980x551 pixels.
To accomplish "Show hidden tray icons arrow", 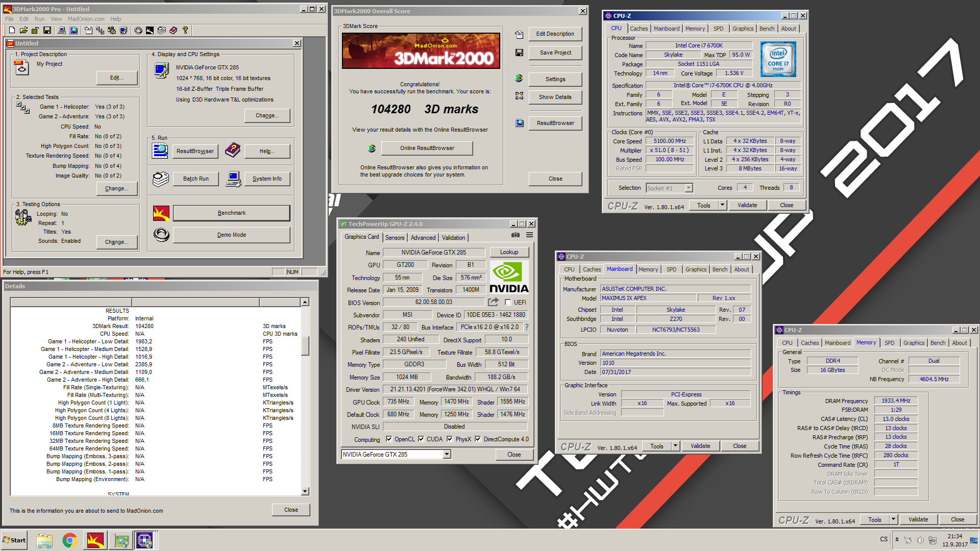I will click(x=897, y=540).
